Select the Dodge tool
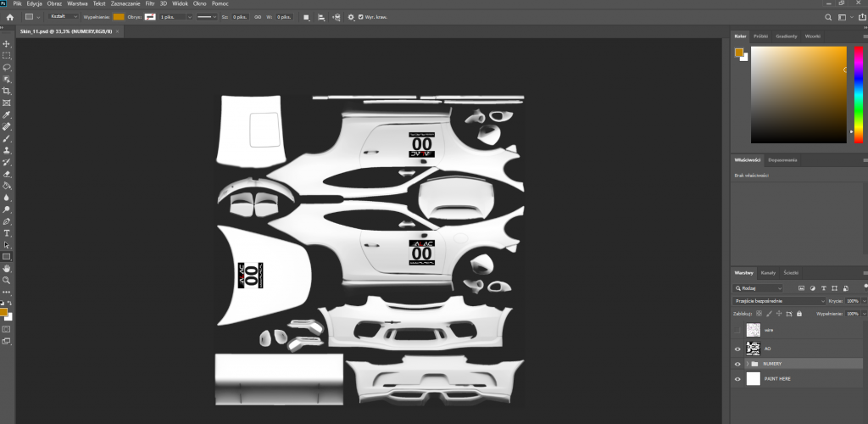 pyautogui.click(x=7, y=209)
